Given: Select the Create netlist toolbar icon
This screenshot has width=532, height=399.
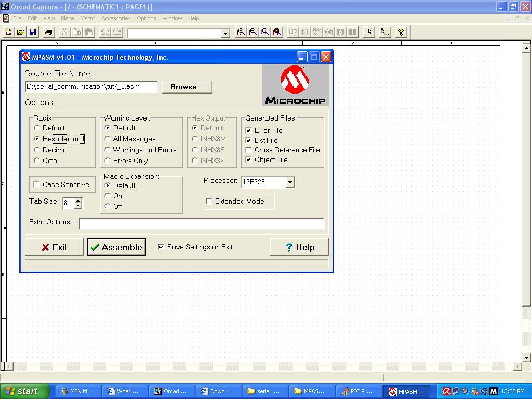Looking at the screenshot, I should [x=329, y=32].
